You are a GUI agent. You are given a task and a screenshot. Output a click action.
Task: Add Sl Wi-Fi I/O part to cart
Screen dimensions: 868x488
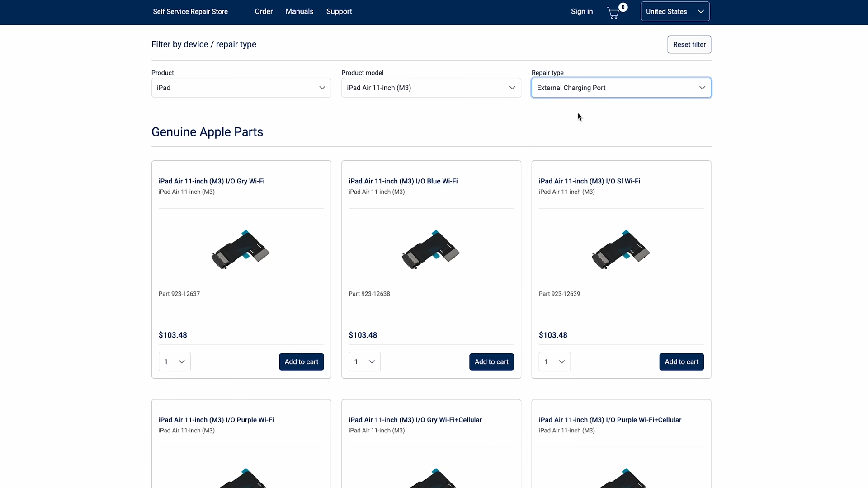tap(681, 362)
